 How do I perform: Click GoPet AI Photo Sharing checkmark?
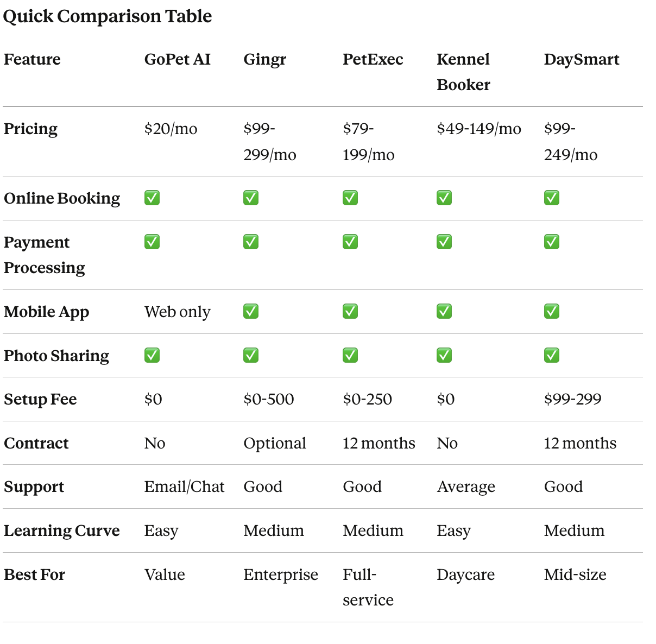coord(152,355)
